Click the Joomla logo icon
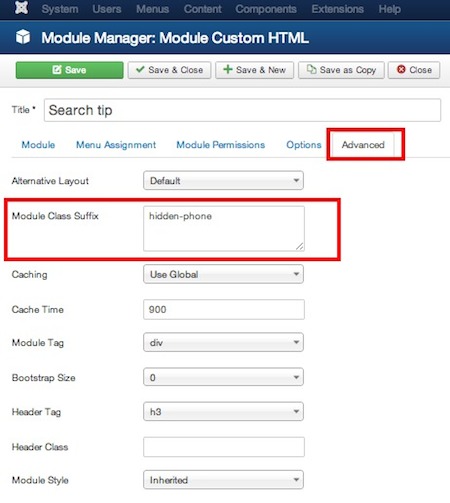This screenshot has height=503, width=450. (22, 8)
